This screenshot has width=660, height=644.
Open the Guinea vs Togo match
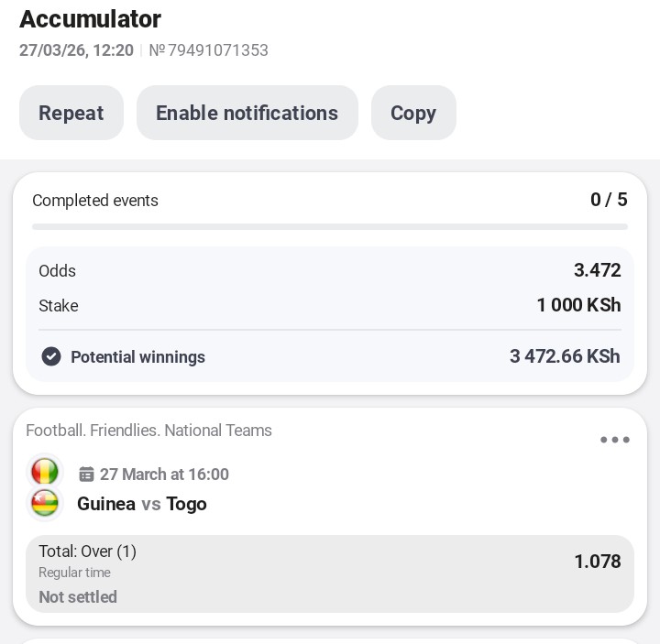142,504
